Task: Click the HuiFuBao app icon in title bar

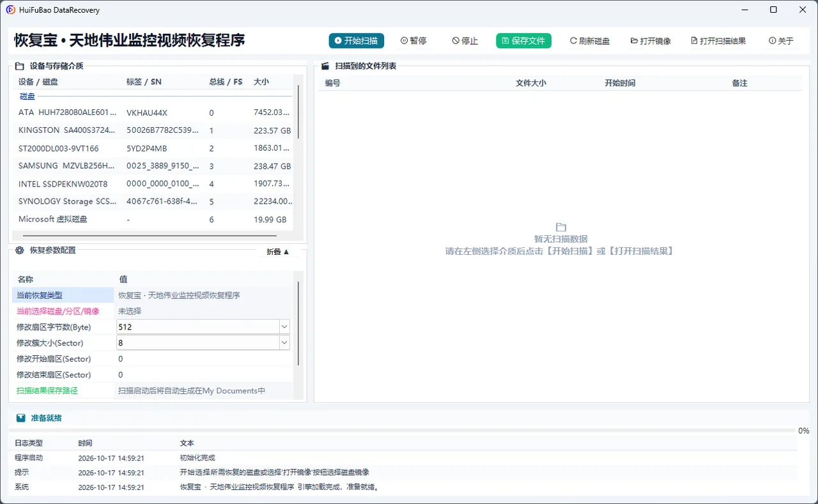Action: pyautogui.click(x=11, y=10)
